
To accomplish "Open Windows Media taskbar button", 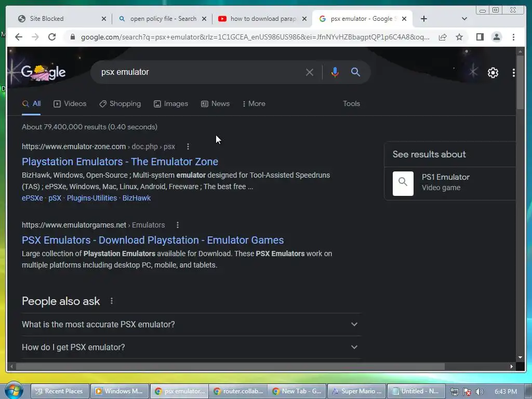I will coord(119,391).
